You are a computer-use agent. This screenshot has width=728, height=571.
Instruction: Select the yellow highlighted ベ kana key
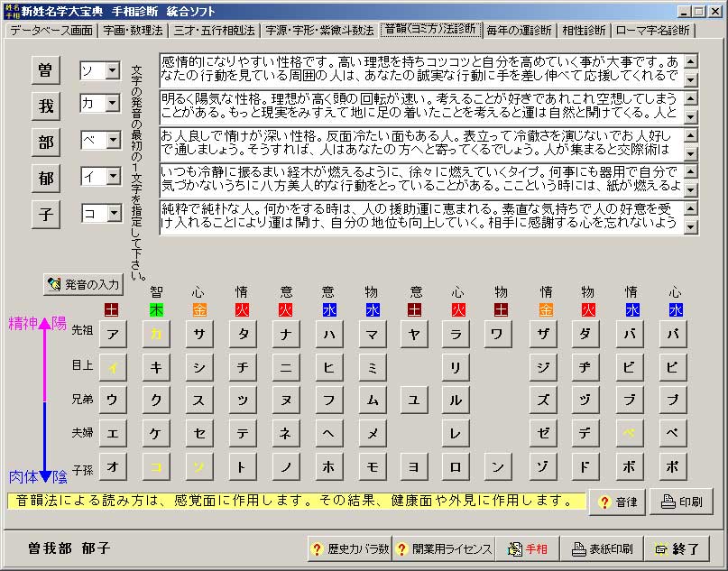pyautogui.click(x=630, y=433)
